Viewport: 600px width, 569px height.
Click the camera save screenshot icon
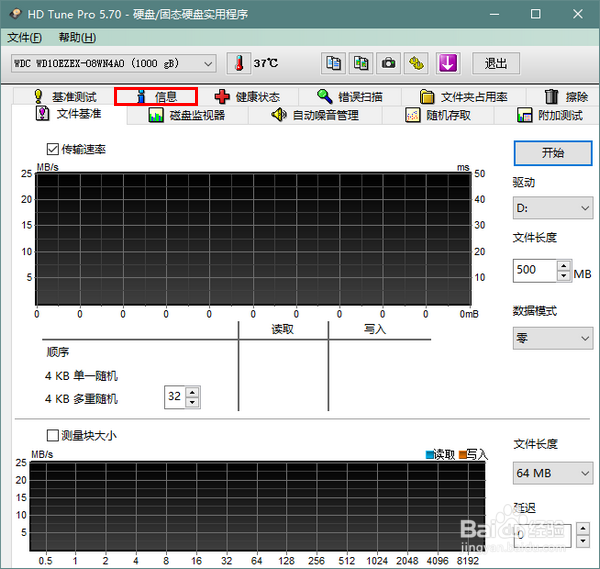[x=388, y=63]
